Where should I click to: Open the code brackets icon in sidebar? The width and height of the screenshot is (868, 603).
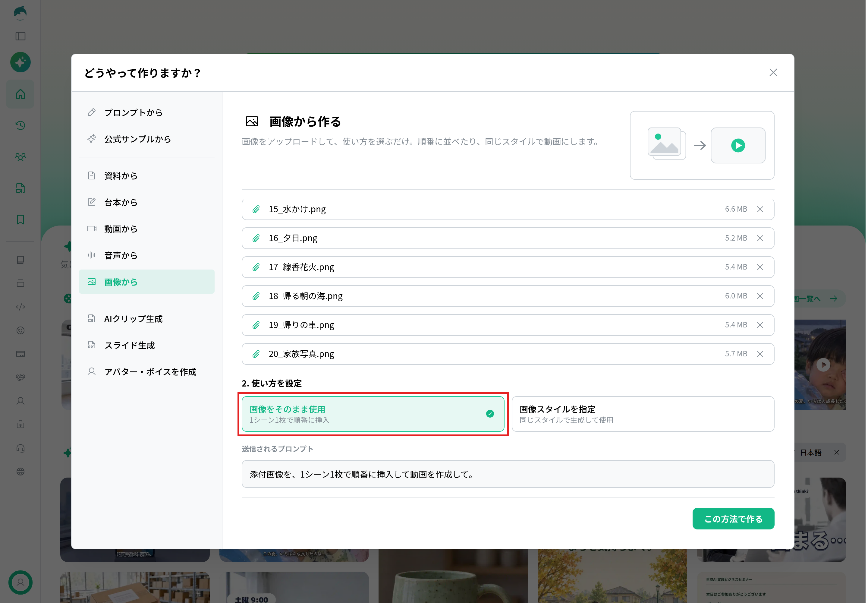tap(20, 307)
